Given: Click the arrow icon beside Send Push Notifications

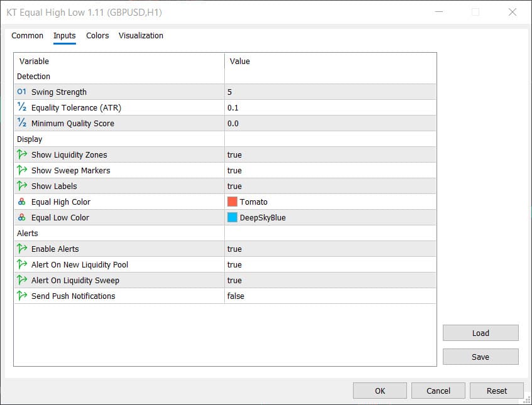Looking at the screenshot, I should [22, 296].
